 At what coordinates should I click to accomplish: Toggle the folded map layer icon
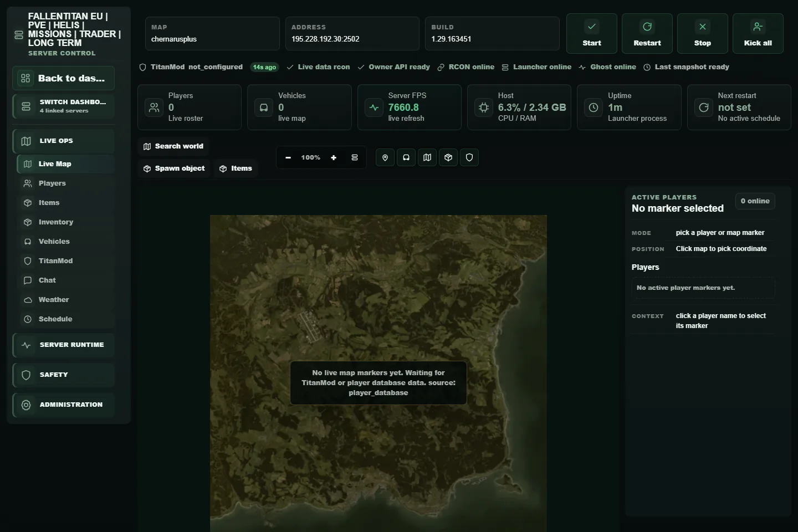coord(427,158)
